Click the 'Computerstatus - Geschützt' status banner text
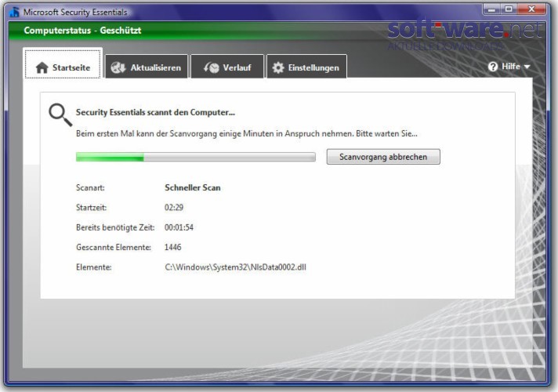Image resolution: width=558 pixels, height=392 pixels. (x=82, y=31)
